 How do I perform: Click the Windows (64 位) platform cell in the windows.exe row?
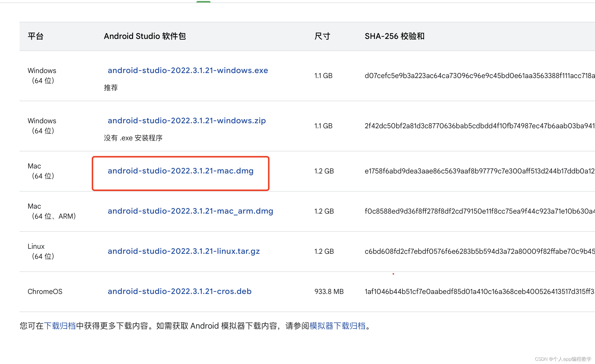pyautogui.click(x=42, y=76)
